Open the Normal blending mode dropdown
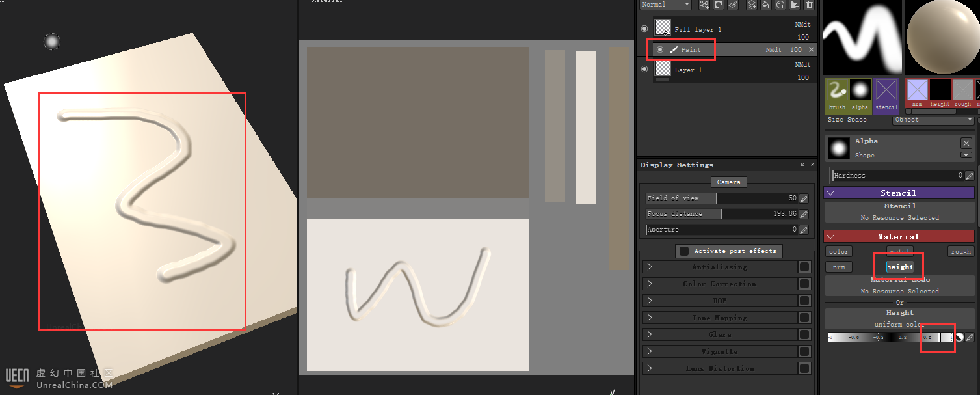Viewport: 980px width, 395px height. (665, 5)
